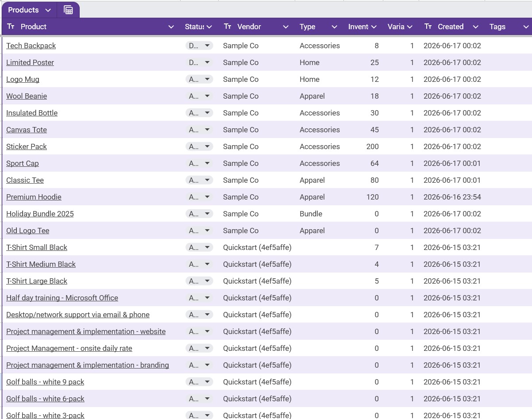Open the Logo Mug product link

click(x=23, y=79)
